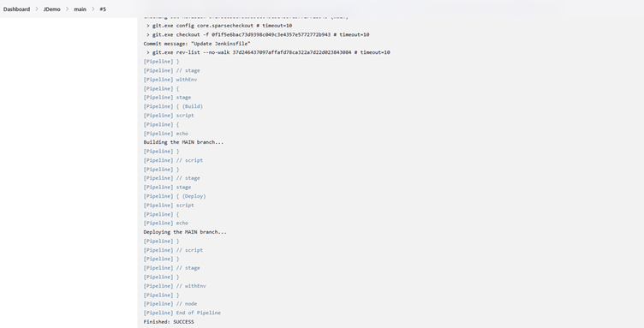Click the '[Pipeline] withEnv' line
This screenshot has width=644, height=328.
point(170,80)
